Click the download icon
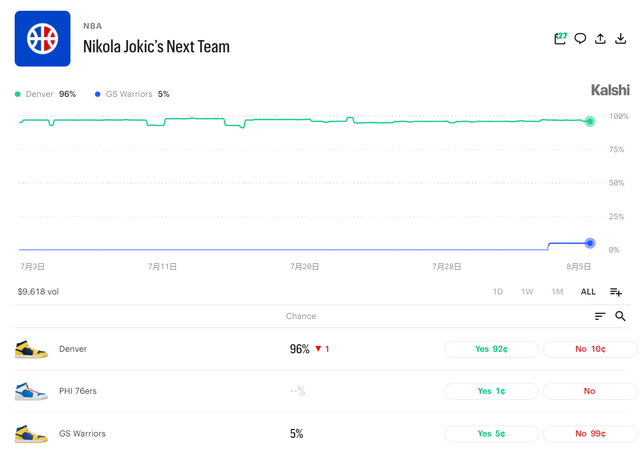The image size is (640, 455). point(620,38)
